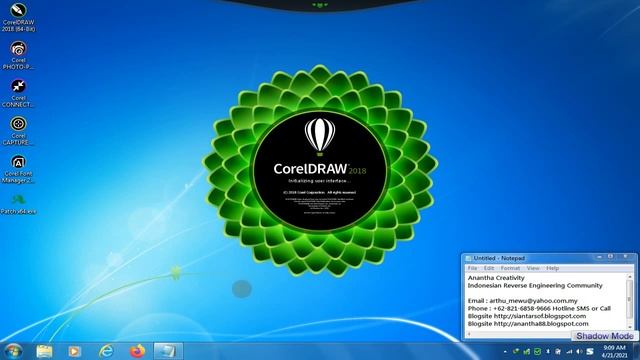This screenshot has width=640, height=360.
Task: Launch Windows Media Player from the taskbar
Action: point(74,351)
